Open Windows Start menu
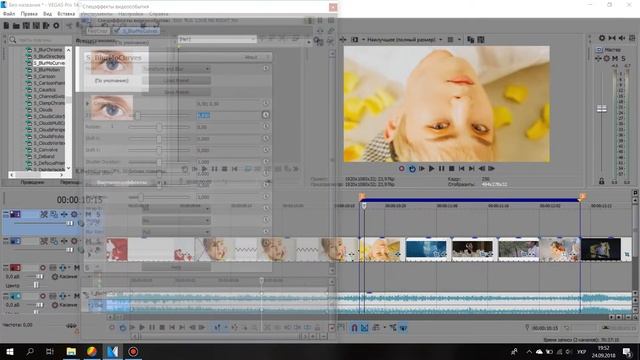The width and height of the screenshot is (640, 360). click(x=9, y=351)
